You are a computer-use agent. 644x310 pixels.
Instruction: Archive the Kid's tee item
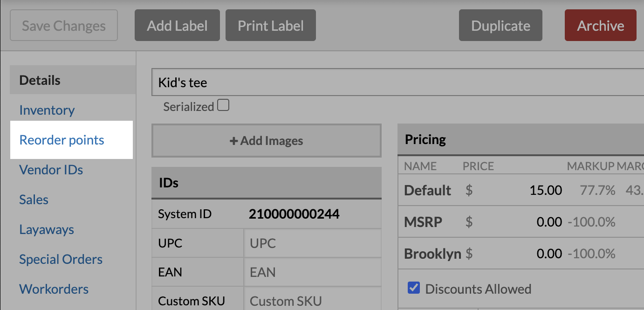600,26
